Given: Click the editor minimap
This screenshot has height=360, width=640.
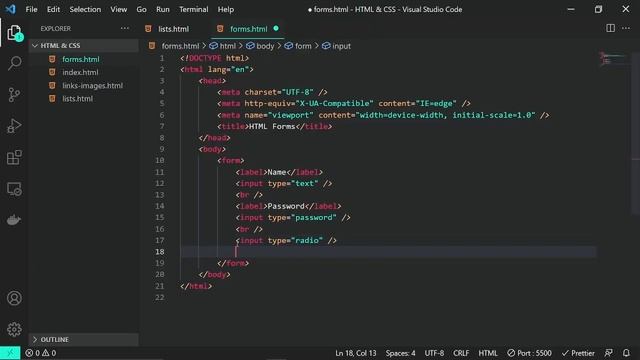Looking at the screenshot, I should 613,59.
